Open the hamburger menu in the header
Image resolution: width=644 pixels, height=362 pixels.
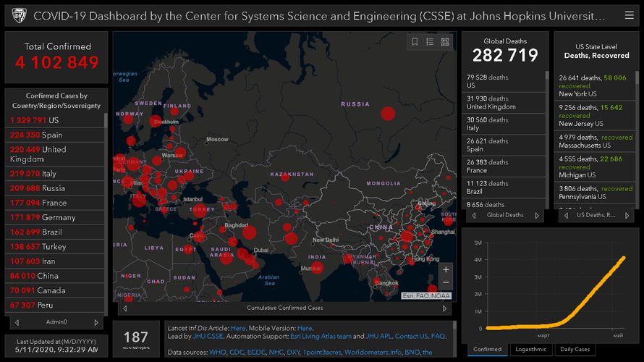(629, 15)
